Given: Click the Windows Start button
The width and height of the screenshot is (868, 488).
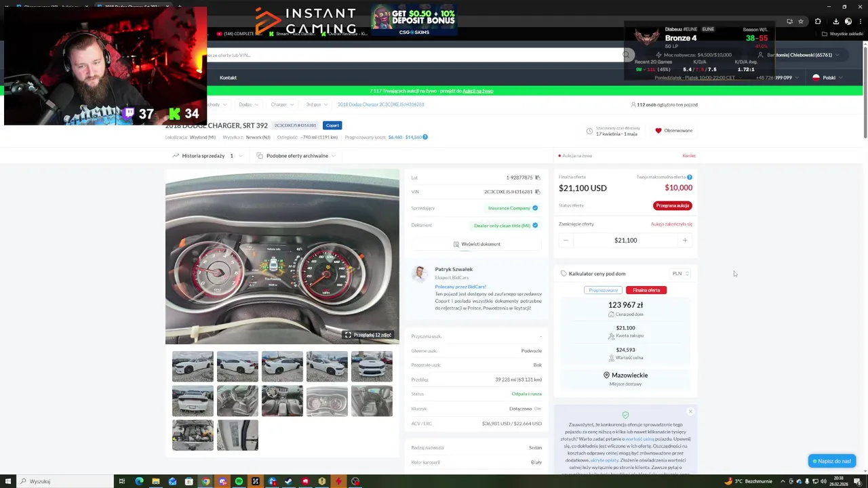Looking at the screenshot, I should [7, 481].
